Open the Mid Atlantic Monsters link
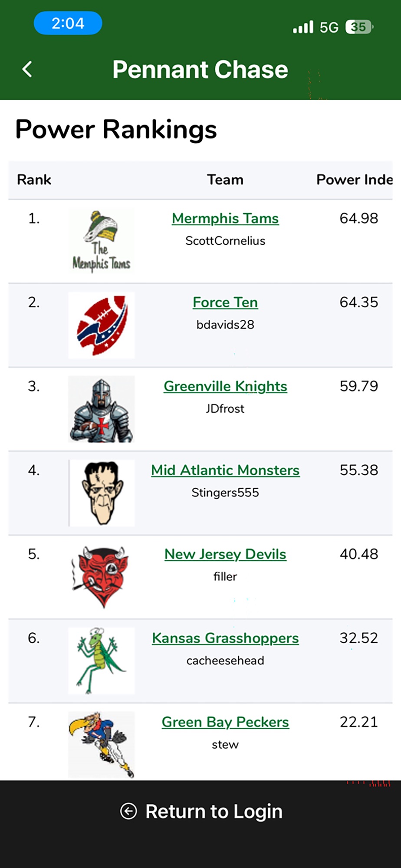The image size is (401, 868). [x=225, y=470]
